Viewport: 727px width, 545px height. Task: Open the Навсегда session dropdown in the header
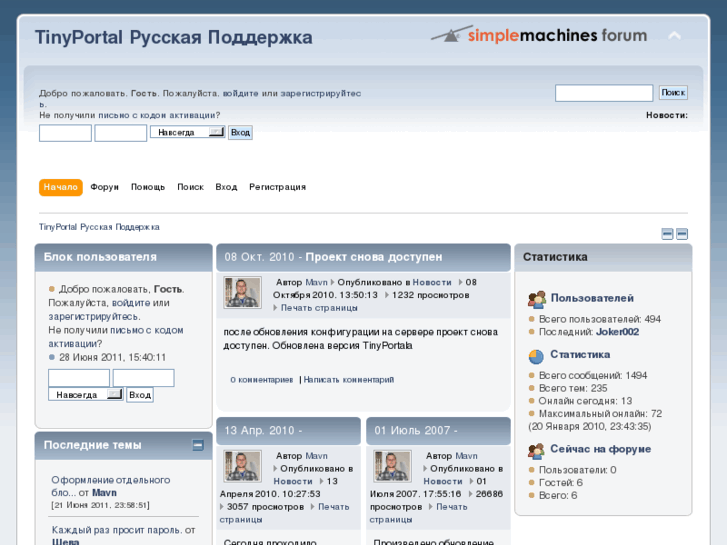click(188, 132)
